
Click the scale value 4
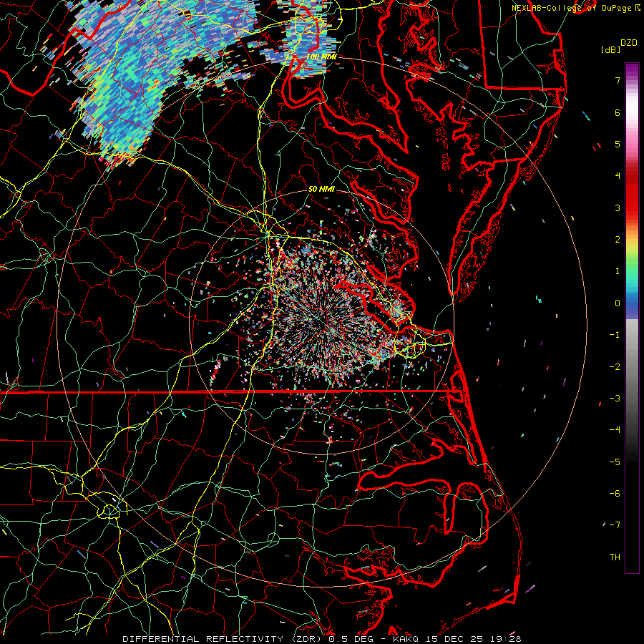(618, 176)
